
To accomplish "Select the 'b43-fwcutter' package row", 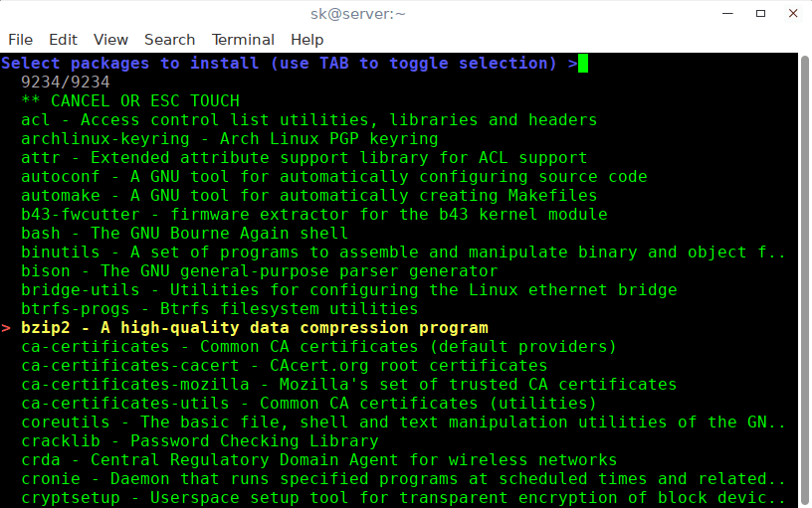I will (314, 214).
